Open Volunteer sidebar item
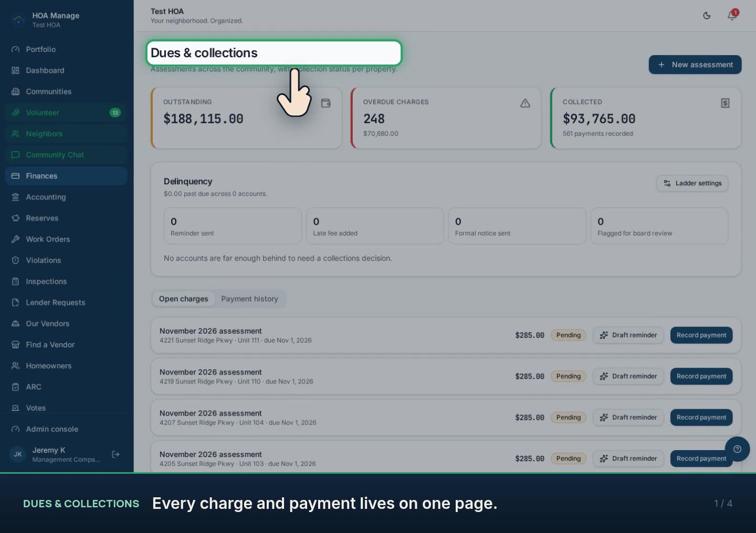The image size is (756, 533). [x=66, y=112]
